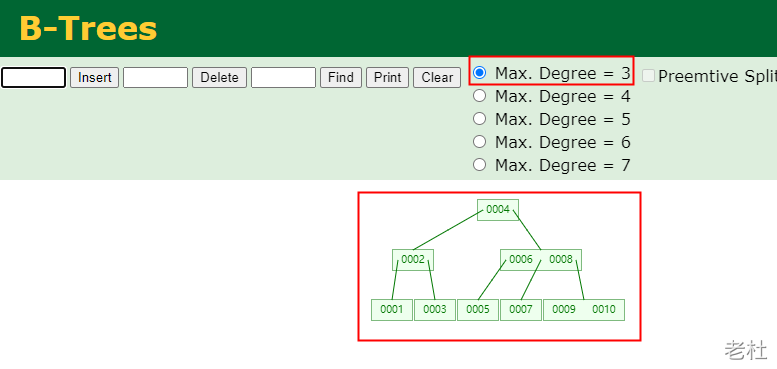Focus the delete value input field

[x=155, y=78]
